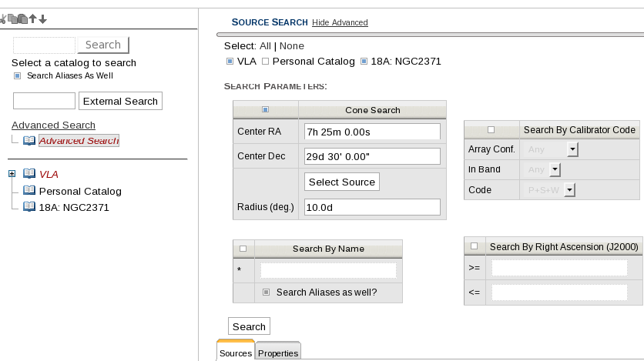Open the calibrator Code dropdown

[570, 189]
